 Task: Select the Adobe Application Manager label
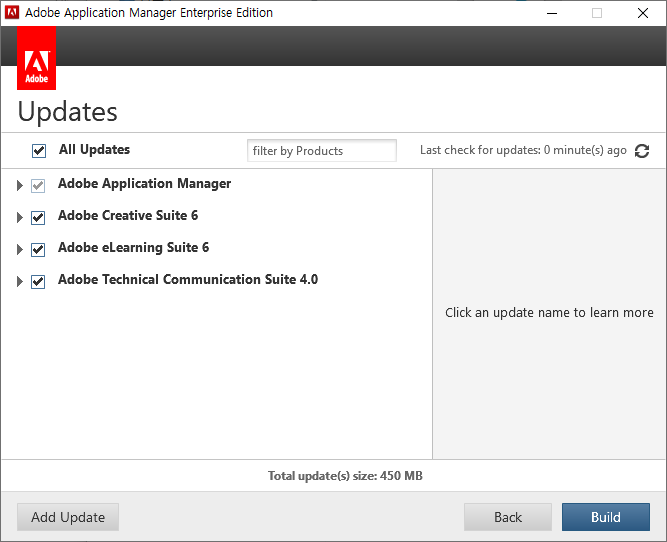pyautogui.click(x=145, y=183)
